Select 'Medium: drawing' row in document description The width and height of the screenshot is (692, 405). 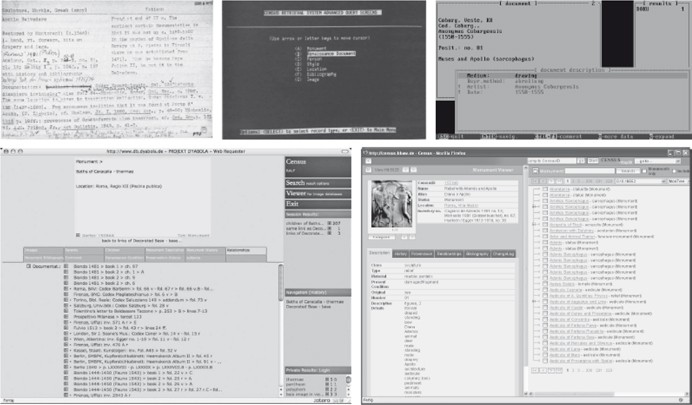(570, 76)
